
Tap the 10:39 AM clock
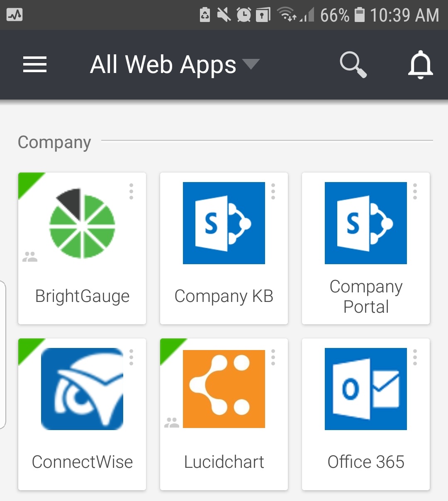point(404,15)
